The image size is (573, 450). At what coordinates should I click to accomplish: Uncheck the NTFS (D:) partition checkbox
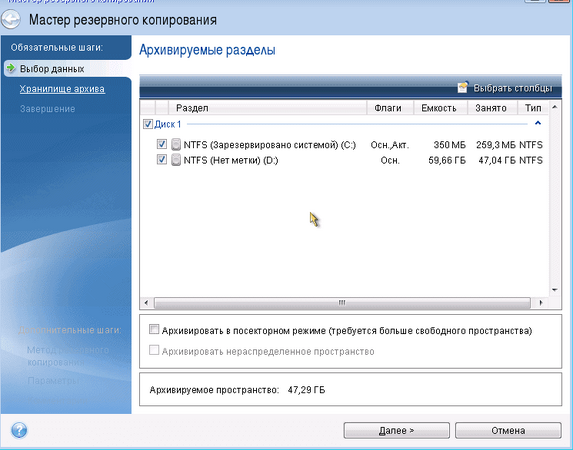(x=162, y=159)
